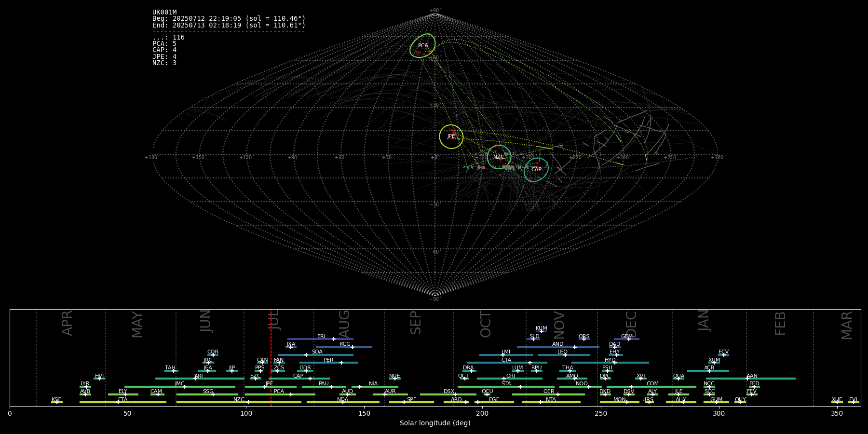Click the NOV month label in timeline

pos(559,325)
